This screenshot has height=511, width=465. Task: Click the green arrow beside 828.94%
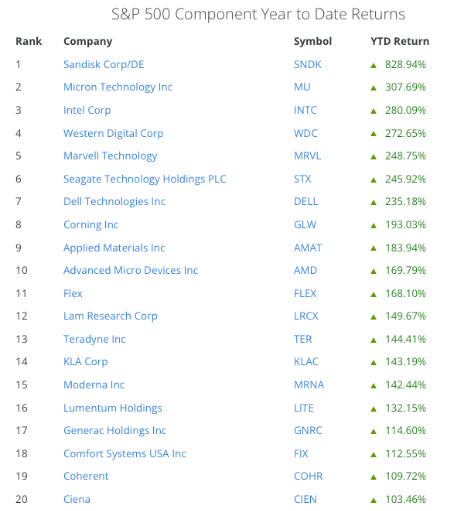click(x=373, y=65)
